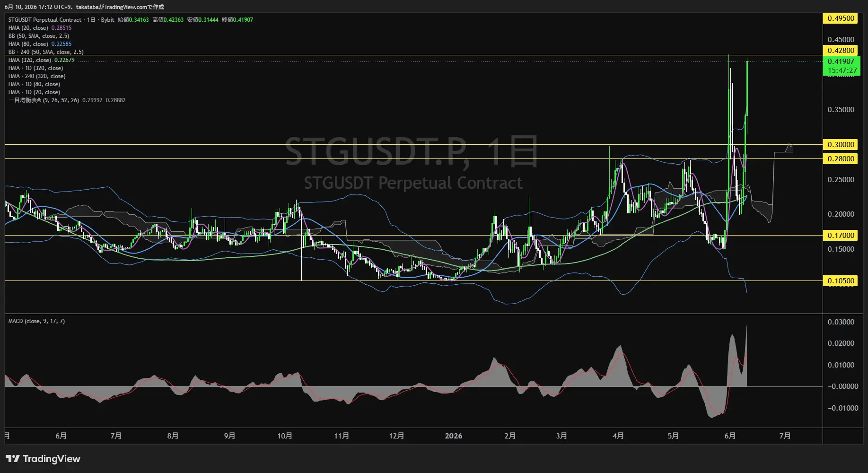
Task: Click the 0.45000 price axis value
Action: [841, 40]
